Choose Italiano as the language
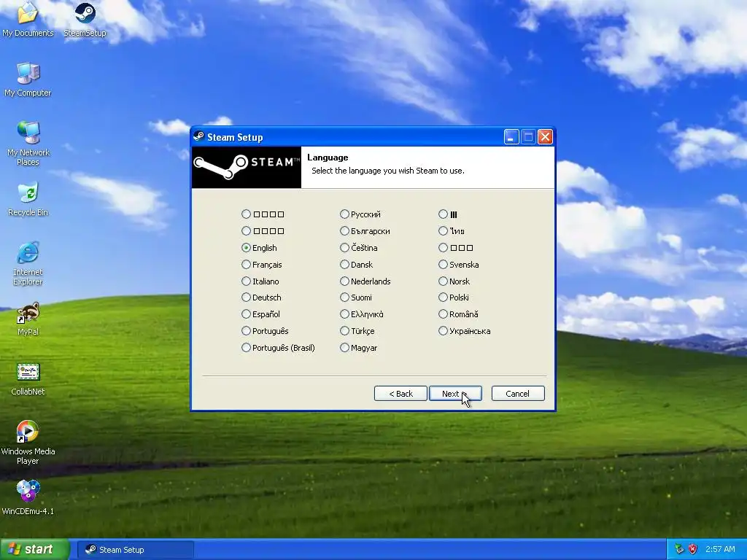Viewport: 747px width, 560px height. click(260, 281)
